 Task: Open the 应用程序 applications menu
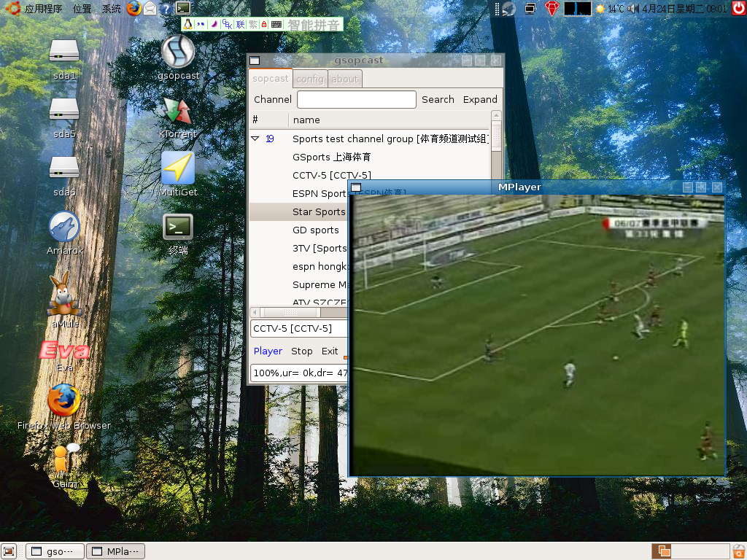pyautogui.click(x=43, y=9)
